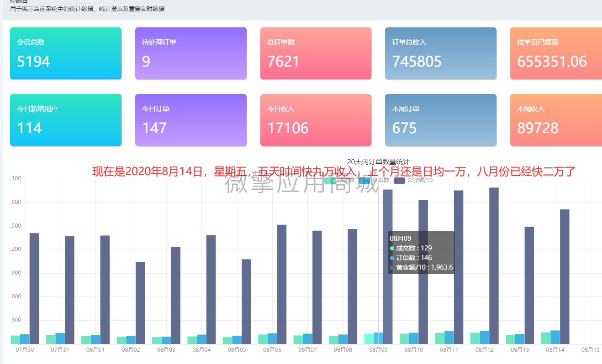Image resolution: width=602 pixels, height=364 pixels.
Task: Select the 今日收入 card showing 17106
Action: (316, 120)
